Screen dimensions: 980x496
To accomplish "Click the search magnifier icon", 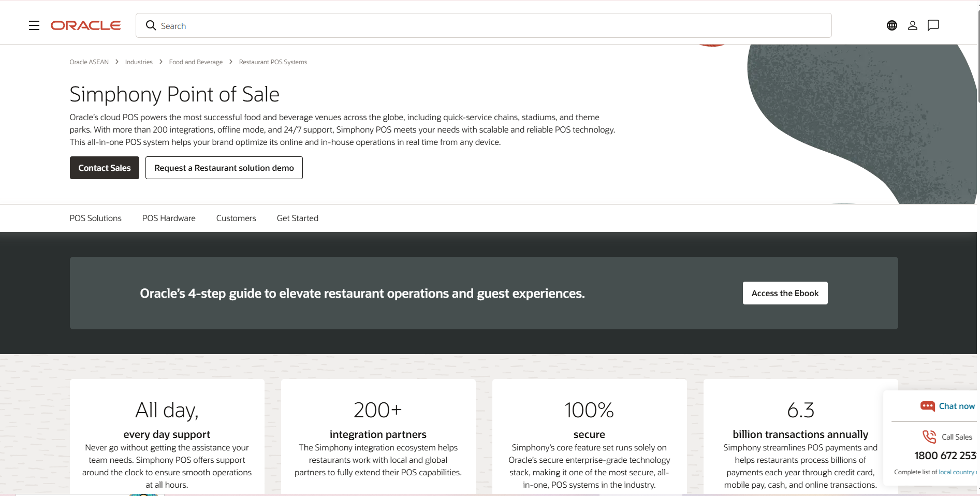I will coord(151,25).
